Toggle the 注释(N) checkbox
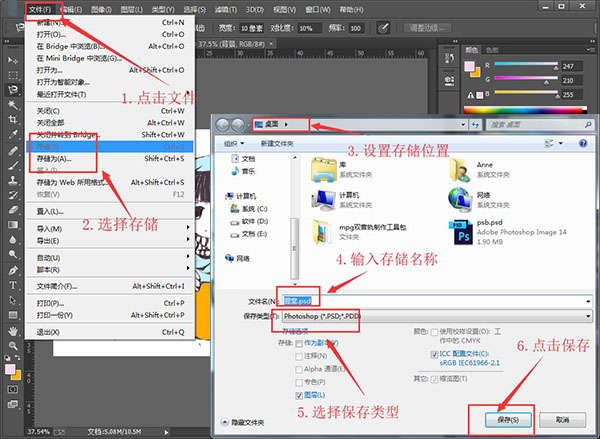 (x=299, y=356)
